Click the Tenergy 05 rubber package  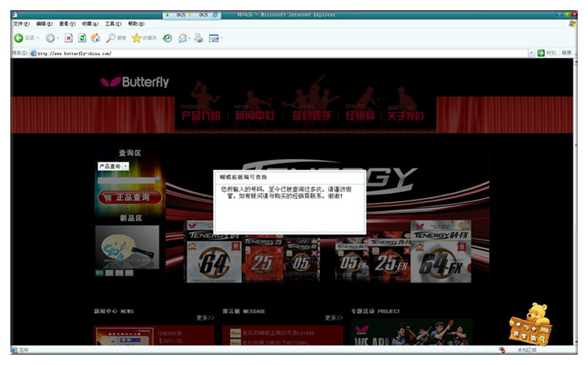[302, 260]
